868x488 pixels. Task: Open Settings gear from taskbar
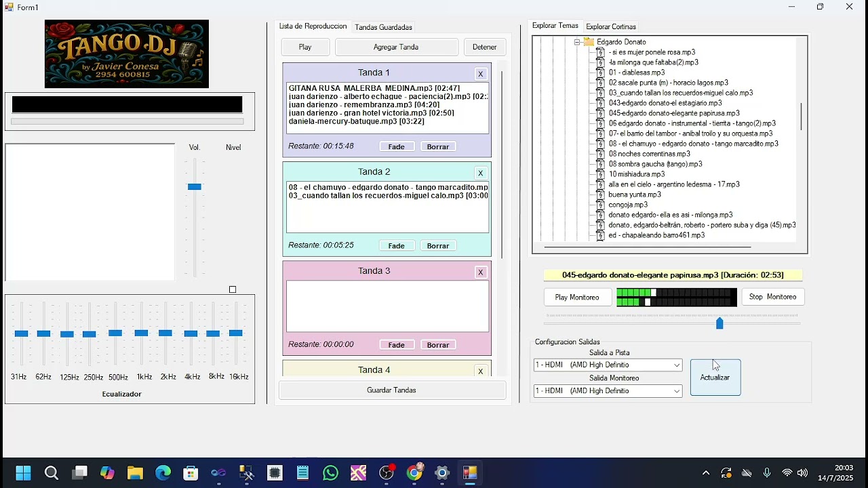(x=442, y=473)
